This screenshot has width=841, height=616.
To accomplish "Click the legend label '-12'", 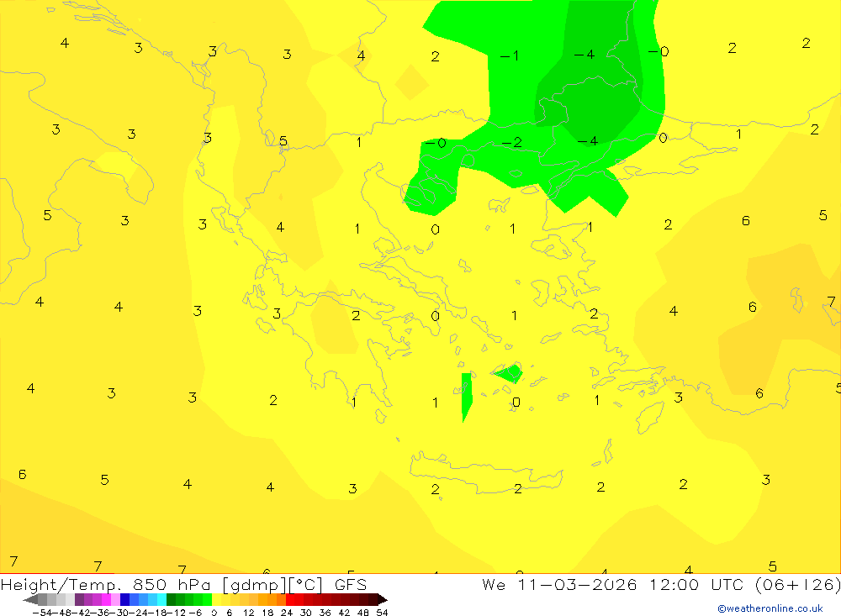I will 176,613.
